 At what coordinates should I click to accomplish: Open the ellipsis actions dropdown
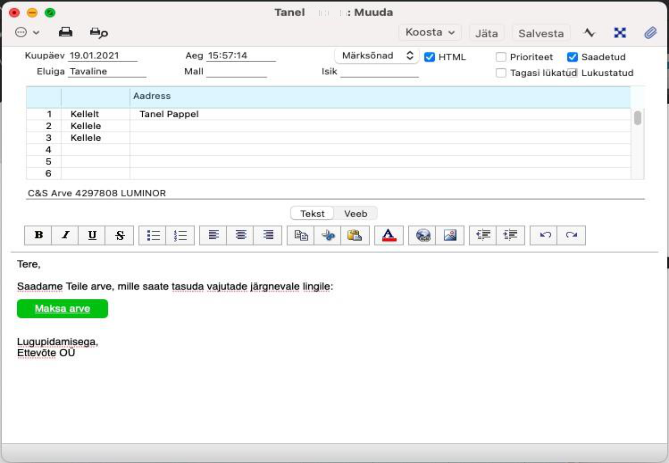(27, 32)
